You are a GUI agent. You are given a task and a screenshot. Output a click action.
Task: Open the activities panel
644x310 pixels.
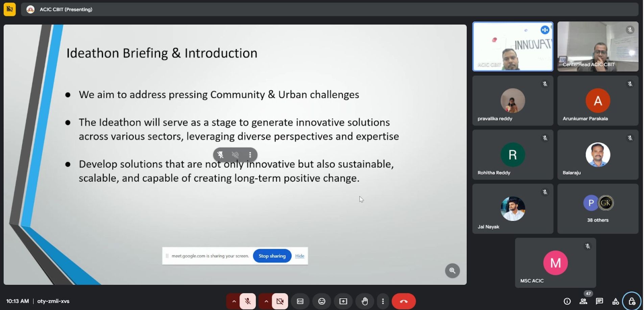pyautogui.click(x=616, y=301)
